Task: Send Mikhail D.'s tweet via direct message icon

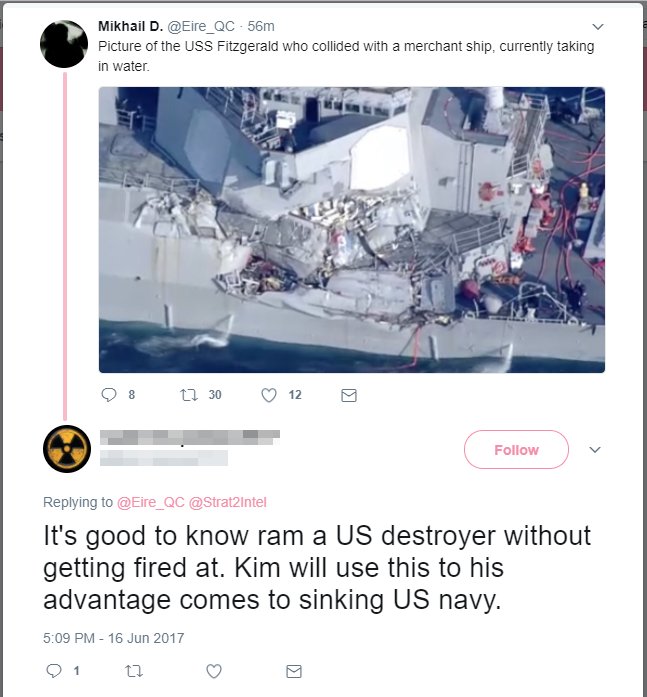Action: [349, 395]
